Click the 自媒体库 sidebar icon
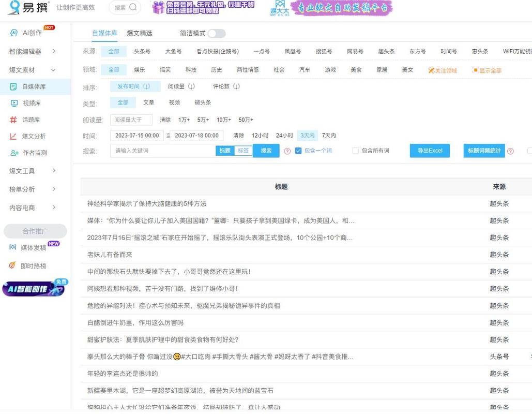Screen dimensions: 532x414 pyautogui.click(x=13, y=86)
